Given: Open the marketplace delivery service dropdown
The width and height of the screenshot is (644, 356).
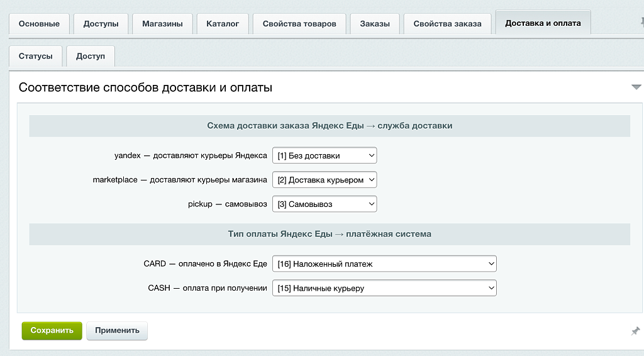Looking at the screenshot, I should [x=325, y=180].
